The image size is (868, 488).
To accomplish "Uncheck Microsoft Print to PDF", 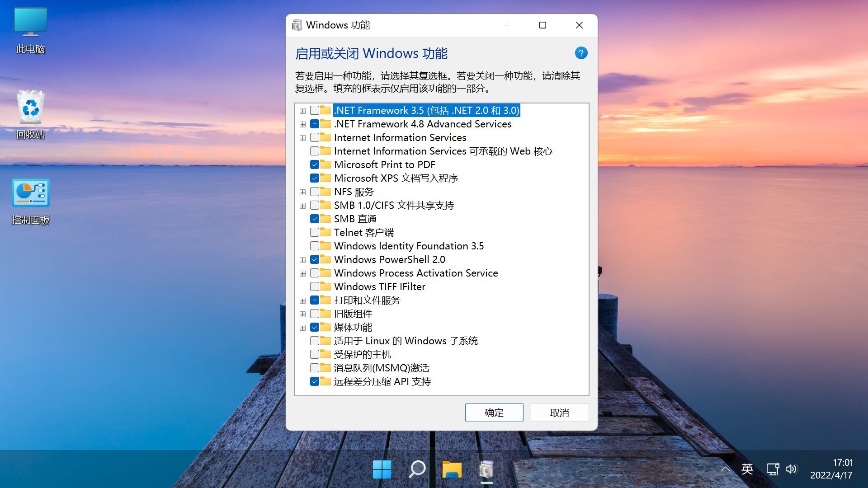I will [x=315, y=164].
